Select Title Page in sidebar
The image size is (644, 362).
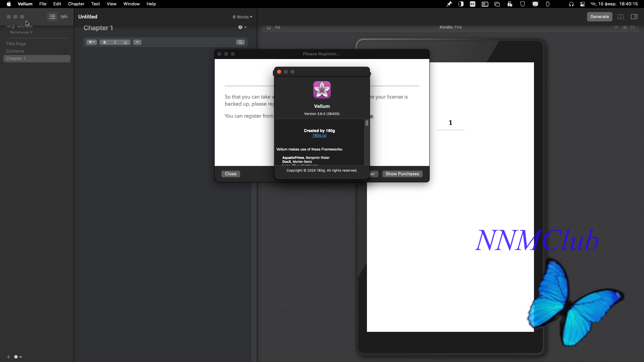click(37, 44)
